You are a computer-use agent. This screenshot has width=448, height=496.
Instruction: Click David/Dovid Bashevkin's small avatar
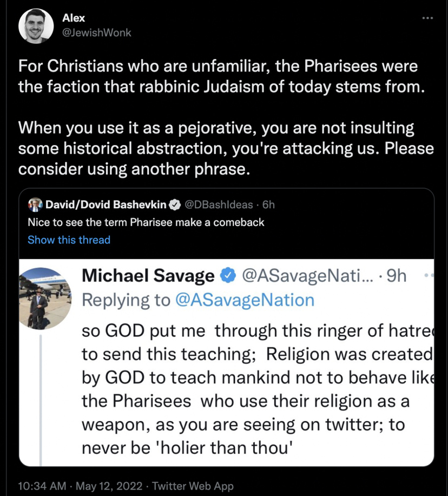pyautogui.click(x=35, y=205)
